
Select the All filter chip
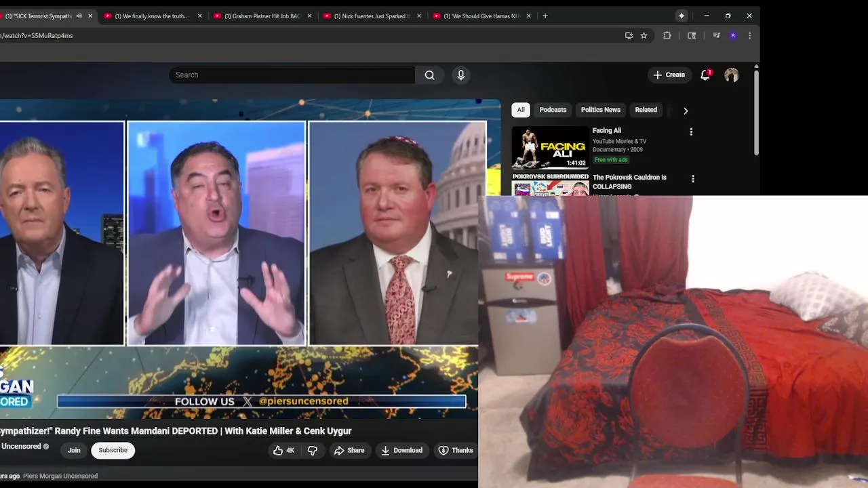(x=521, y=110)
